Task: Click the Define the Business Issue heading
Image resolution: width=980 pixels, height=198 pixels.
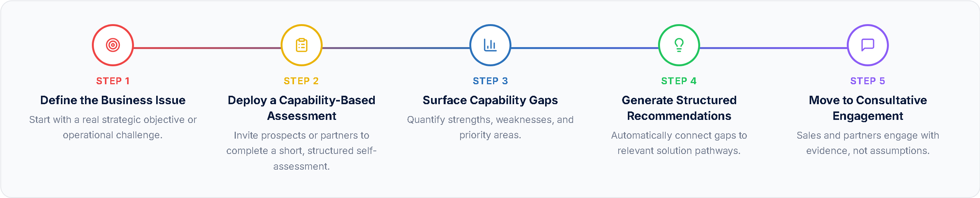Action: (113, 100)
